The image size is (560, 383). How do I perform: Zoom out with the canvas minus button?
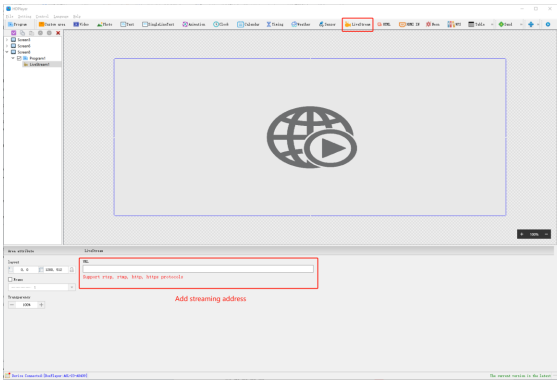tap(546, 234)
